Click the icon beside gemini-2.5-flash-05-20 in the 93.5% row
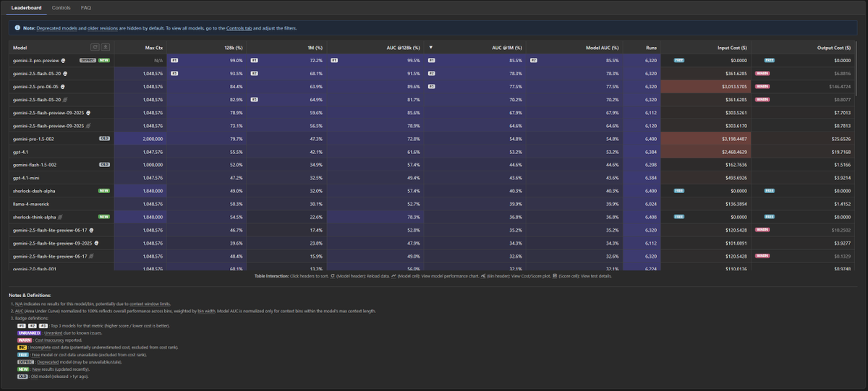The image size is (868, 391). (x=66, y=73)
